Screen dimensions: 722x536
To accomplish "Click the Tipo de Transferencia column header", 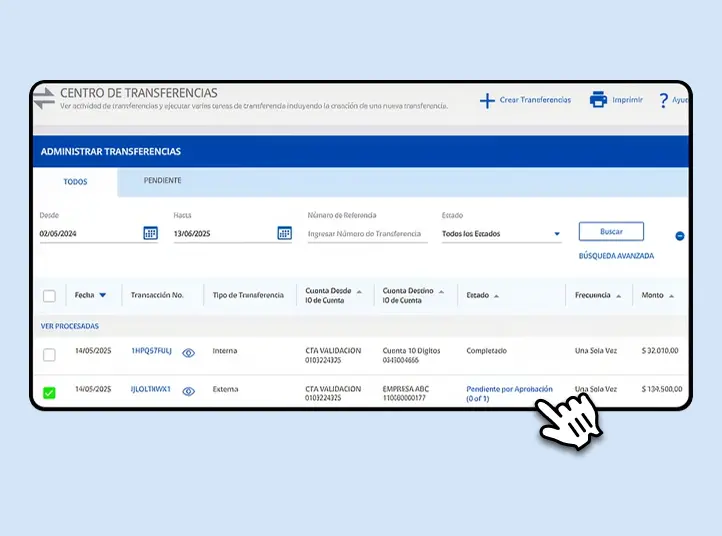I will pyautogui.click(x=248, y=295).
